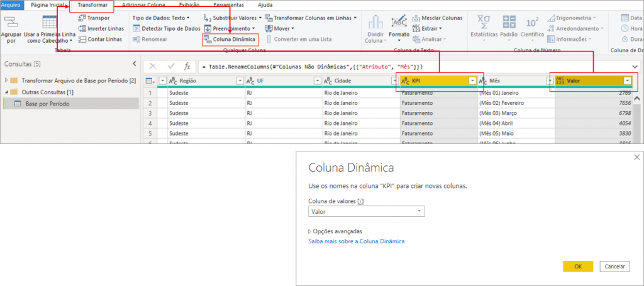Open Saiba mais sobre a Coluna Dinâmica link
Viewport: 644px width, 286px height.
(x=357, y=241)
